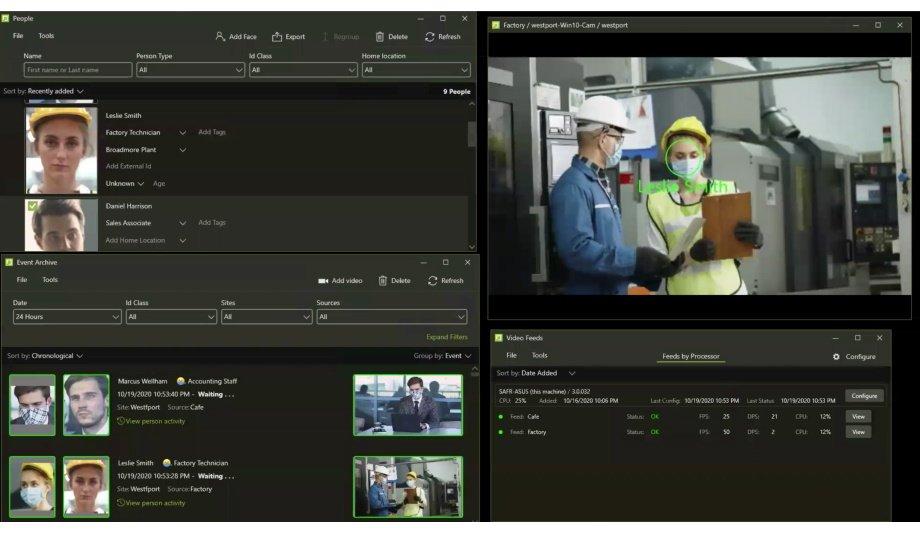Viewport: 920px width, 533px height.
Task: Click the Configure gear icon in Video Feeds
Action: tap(836, 356)
